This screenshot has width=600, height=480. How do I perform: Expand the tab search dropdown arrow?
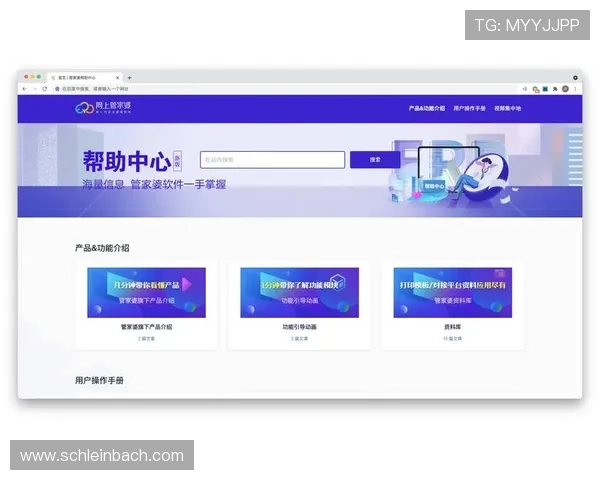(575, 78)
